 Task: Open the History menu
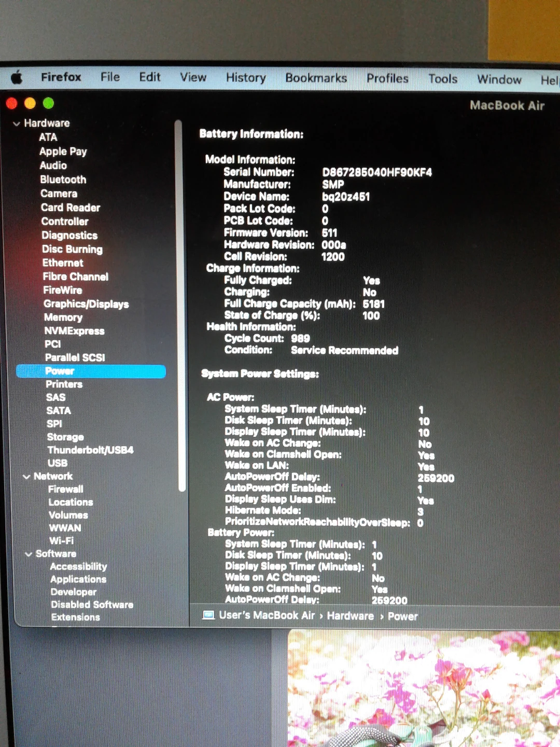(246, 78)
